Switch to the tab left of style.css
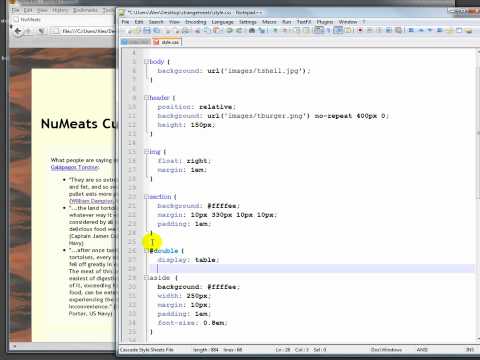 135,42
